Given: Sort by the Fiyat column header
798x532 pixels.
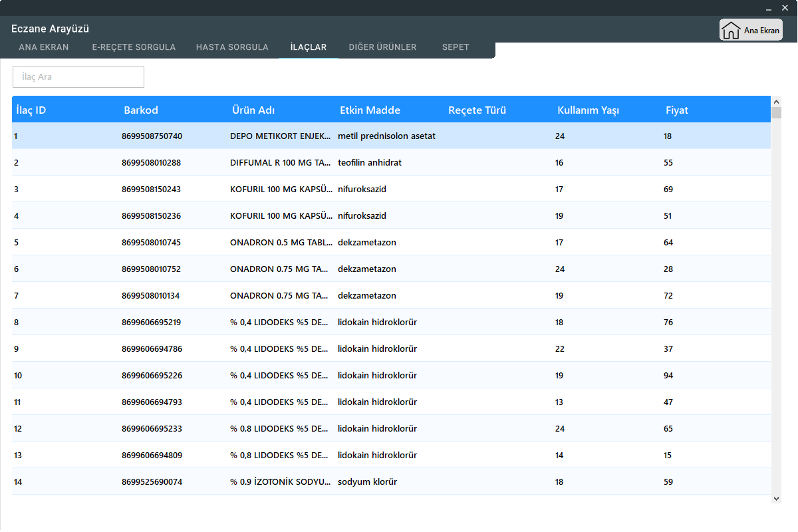Looking at the screenshot, I should [677, 110].
